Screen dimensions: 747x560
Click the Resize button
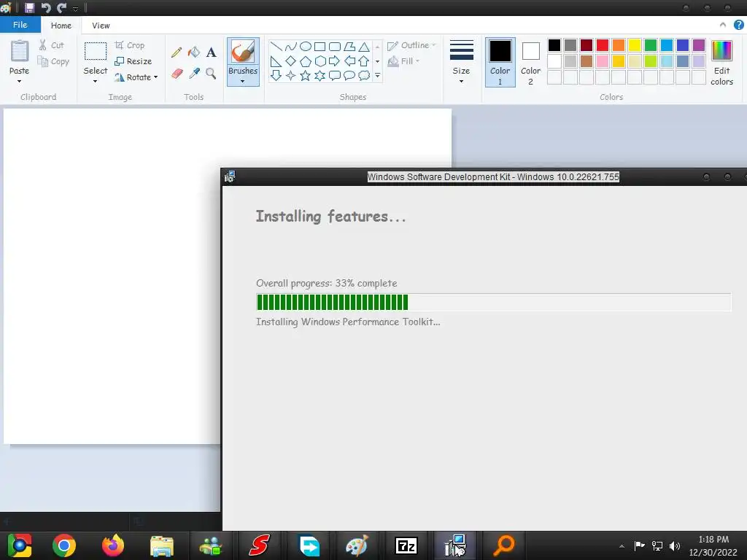coord(133,61)
